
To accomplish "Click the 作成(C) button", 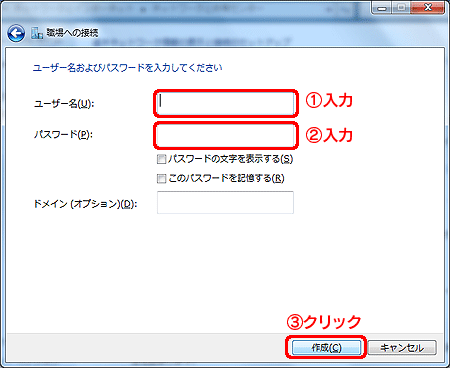I will tap(326, 348).
